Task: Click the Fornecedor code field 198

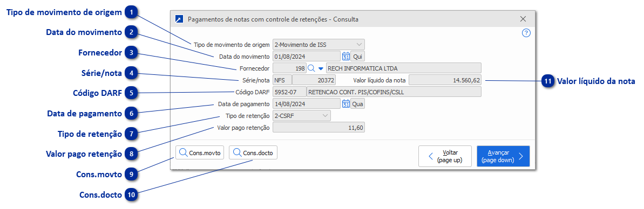Action: point(289,68)
